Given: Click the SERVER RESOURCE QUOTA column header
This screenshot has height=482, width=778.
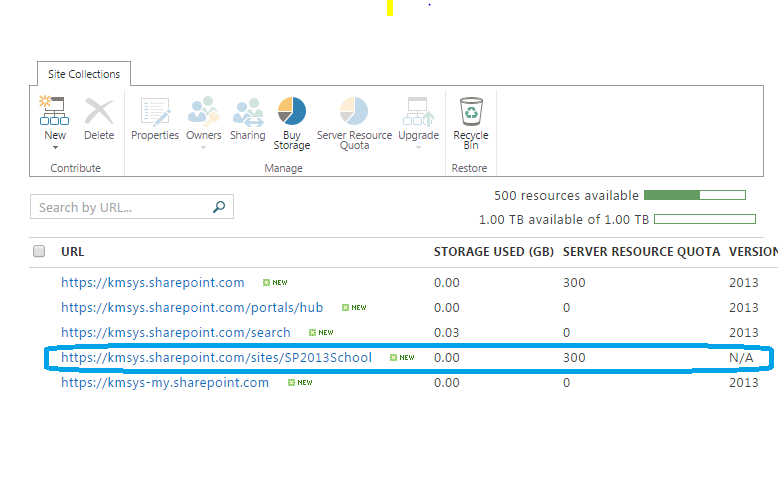Looking at the screenshot, I should coord(641,252).
